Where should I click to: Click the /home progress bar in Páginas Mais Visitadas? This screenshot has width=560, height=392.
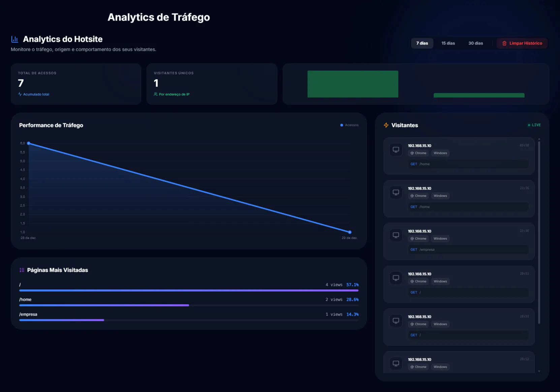(104, 305)
